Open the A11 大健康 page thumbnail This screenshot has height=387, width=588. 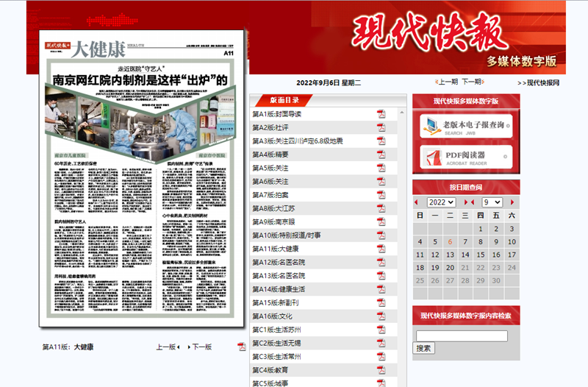click(141, 178)
